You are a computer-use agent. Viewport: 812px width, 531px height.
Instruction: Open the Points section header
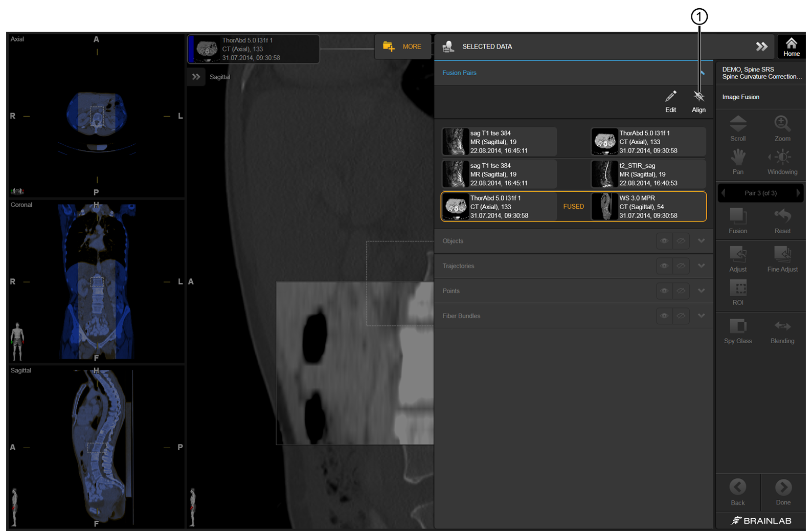click(x=573, y=291)
